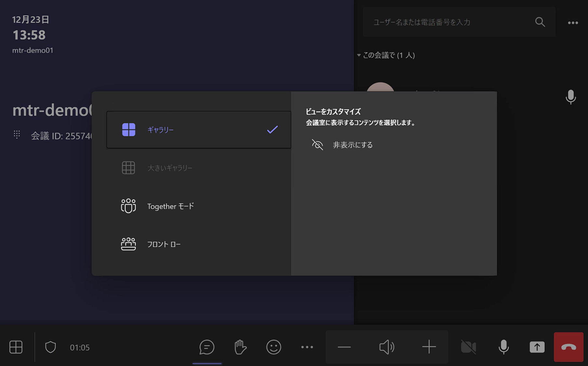Screen dimensions: 588x366
Task: Decrease volume with the minus button
Action: coord(344,347)
